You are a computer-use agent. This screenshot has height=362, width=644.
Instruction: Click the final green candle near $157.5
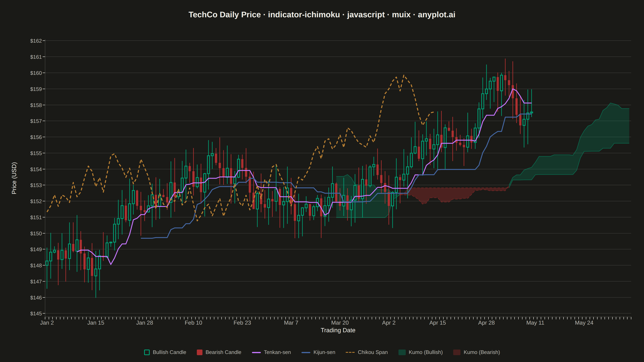[x=532, y=112]
